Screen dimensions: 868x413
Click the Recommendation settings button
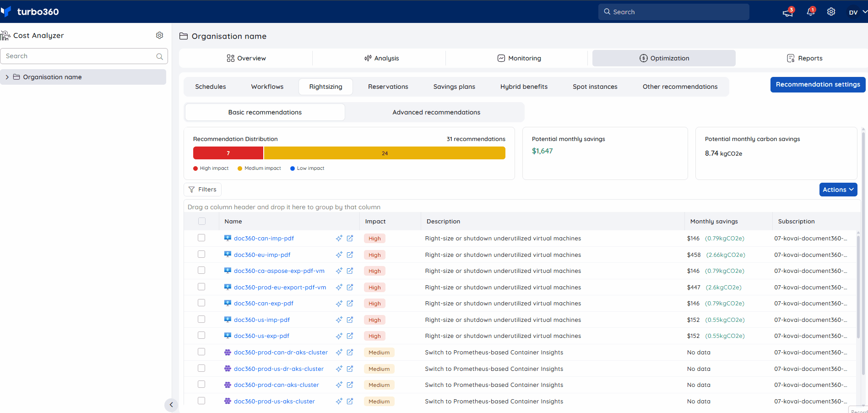(818, 85)
